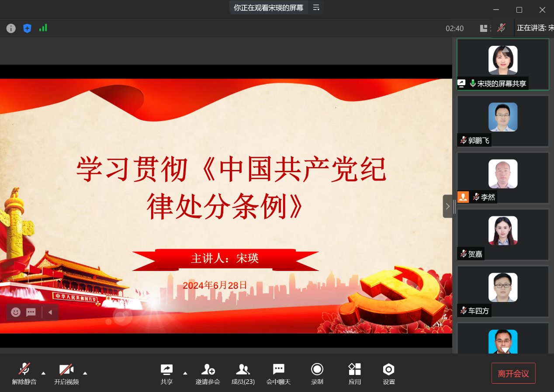Turn on the camera via 开启视频
The image size is (554, 392).
(66, 374)
